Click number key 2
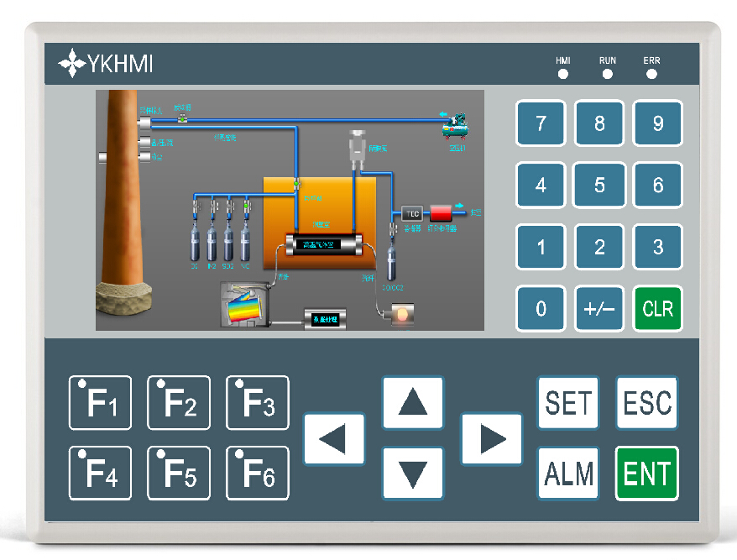737x560 pixels. pyautogui.click(x=599, y=247)
